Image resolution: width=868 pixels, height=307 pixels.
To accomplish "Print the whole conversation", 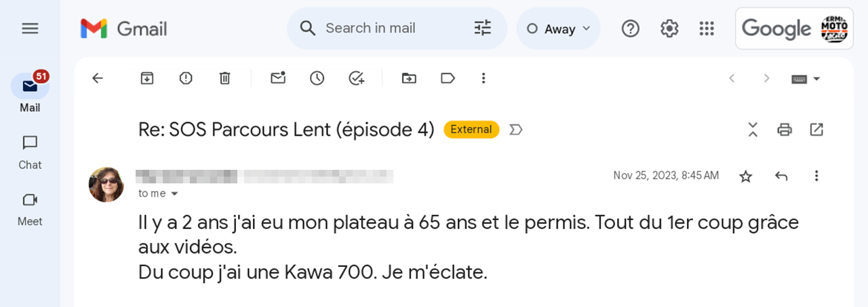I will tap(785, 129).
